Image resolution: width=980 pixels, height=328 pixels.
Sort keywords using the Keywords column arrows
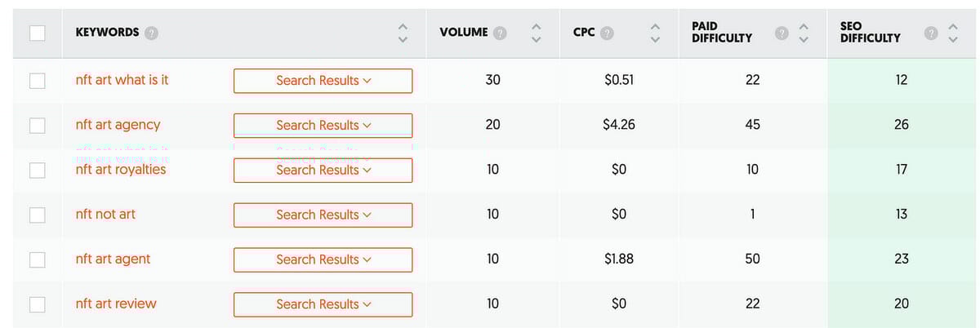coord(402,33)
